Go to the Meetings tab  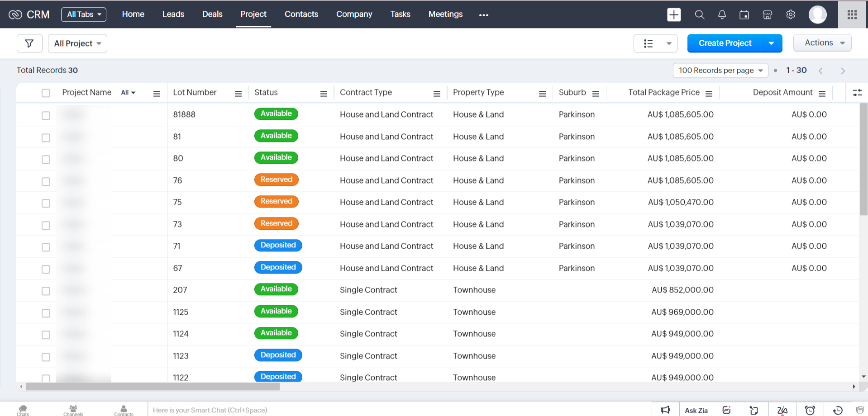(x=445, y=14)
